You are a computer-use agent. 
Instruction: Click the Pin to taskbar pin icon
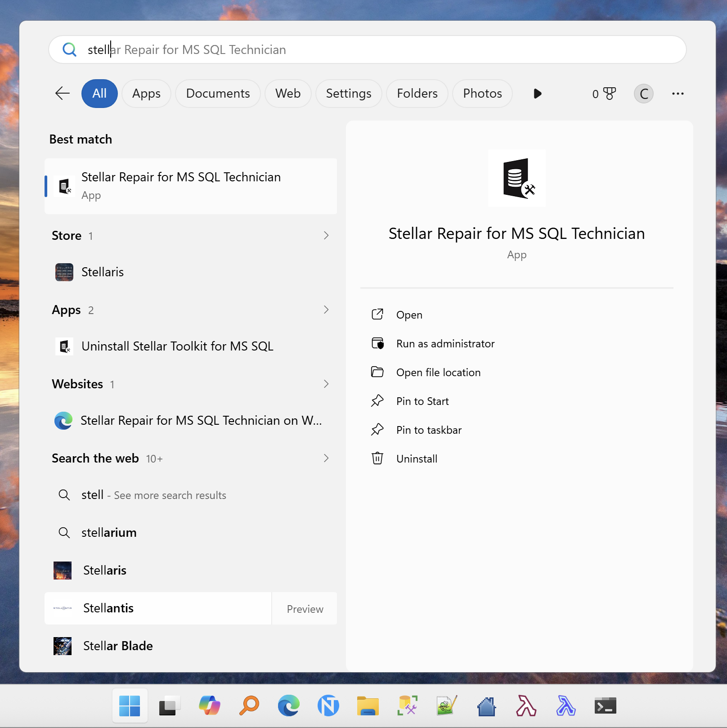click(x=377, y=429)
